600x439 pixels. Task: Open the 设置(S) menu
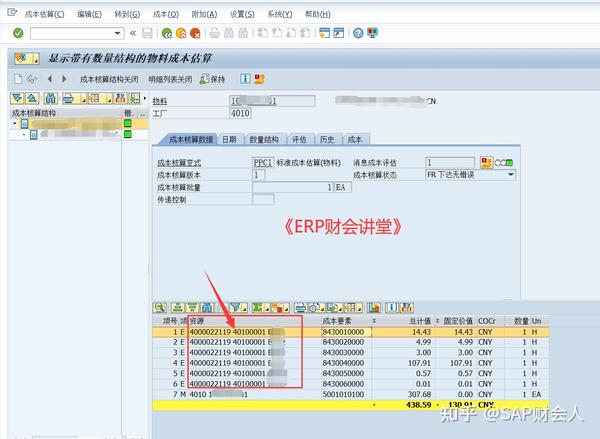242,14
